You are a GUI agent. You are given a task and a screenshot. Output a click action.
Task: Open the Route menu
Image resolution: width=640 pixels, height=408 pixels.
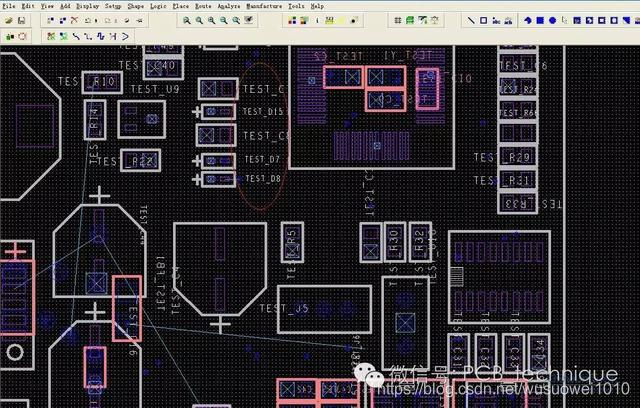click(203, 6)
